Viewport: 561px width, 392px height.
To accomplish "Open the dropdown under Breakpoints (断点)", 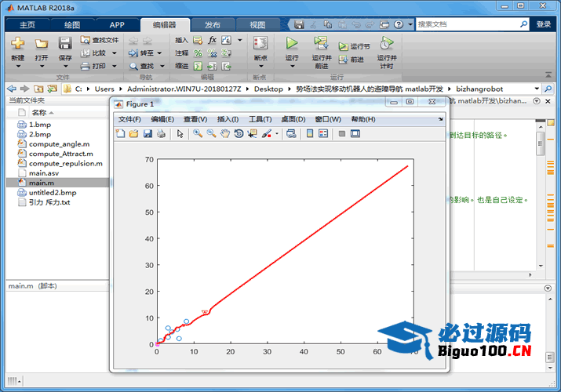I will pos(261,66).
